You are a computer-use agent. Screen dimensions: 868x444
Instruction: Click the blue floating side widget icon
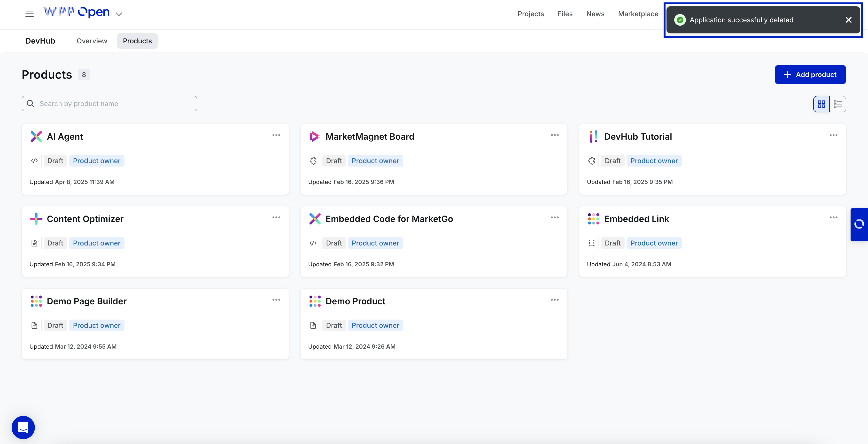(x=859, y=224)
